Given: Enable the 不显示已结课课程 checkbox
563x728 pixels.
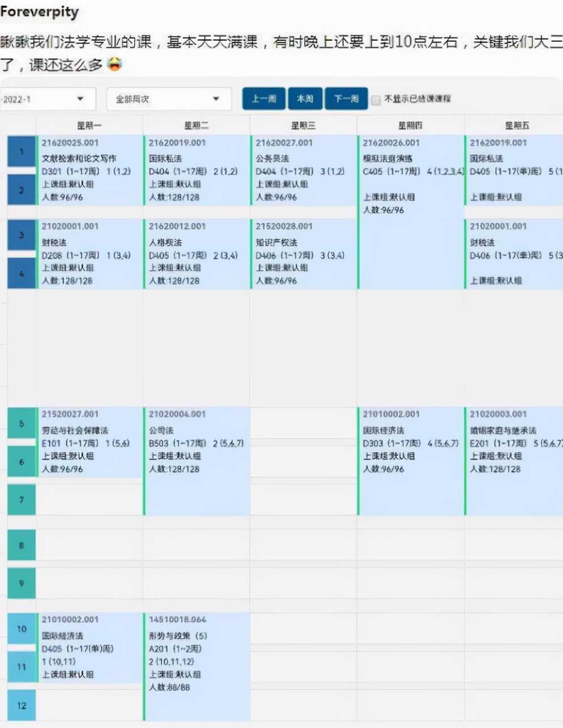Looking at the screenshot, I should pyautogui.click(x=376, y=100).
